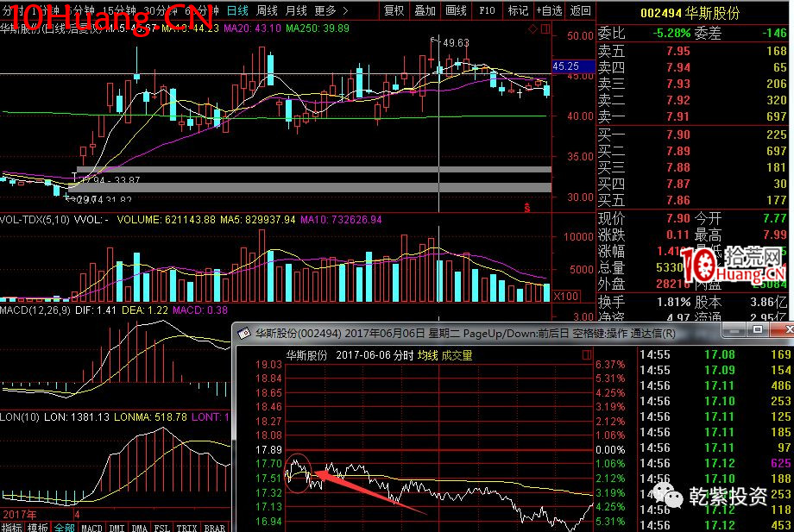Screen dimensions: 794x532
Task: Click the app icon in the 华斯股份 popup title bar
Action: click(243, 333)
